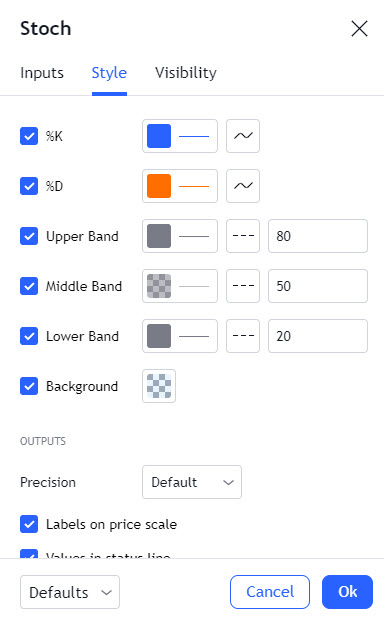Open the %D plot type icon
Screen dimensions: 384x617
[243, 186]
